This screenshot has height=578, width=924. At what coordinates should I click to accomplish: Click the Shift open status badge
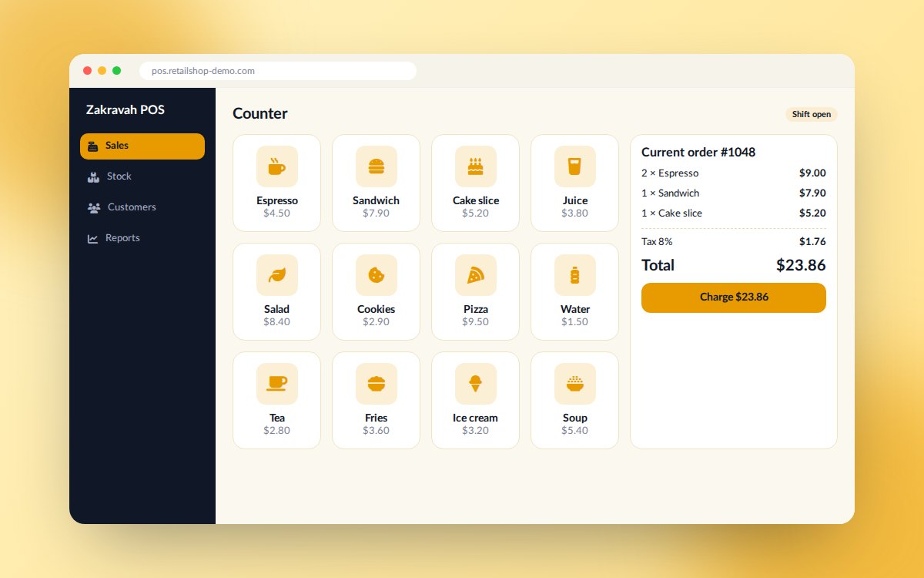[x=812, y=115]
